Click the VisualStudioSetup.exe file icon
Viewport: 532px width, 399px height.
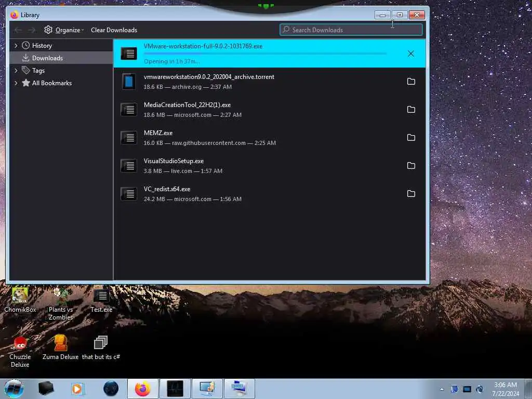(129, 166)
